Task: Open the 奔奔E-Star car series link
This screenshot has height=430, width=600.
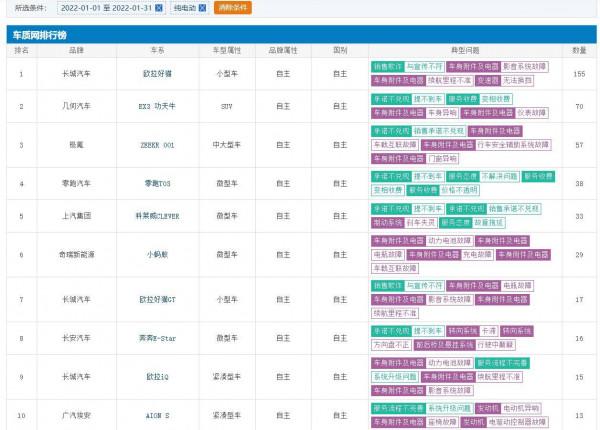Action: (x=157, y=338)
